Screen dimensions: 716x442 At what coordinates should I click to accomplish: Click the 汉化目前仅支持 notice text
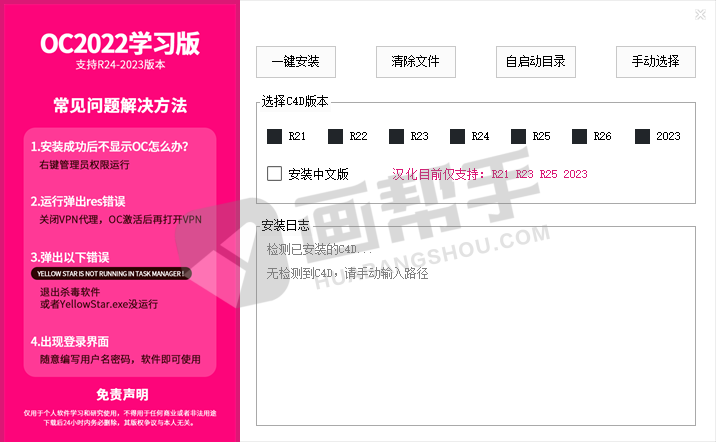coord(490,174)
